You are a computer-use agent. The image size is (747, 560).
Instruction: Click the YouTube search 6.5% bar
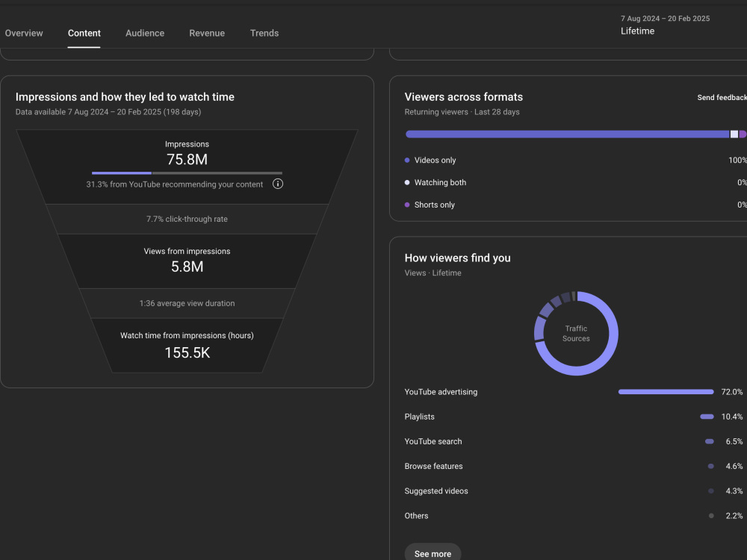click(x=710, y=441)
